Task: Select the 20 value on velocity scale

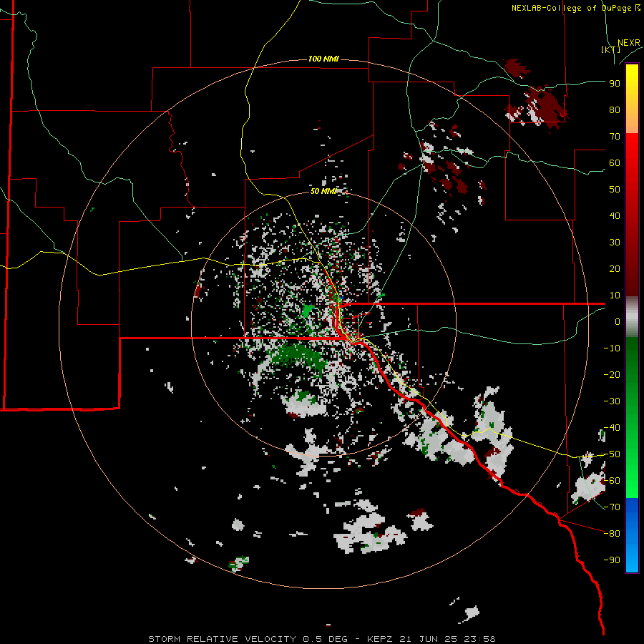Action: (615, 269)
